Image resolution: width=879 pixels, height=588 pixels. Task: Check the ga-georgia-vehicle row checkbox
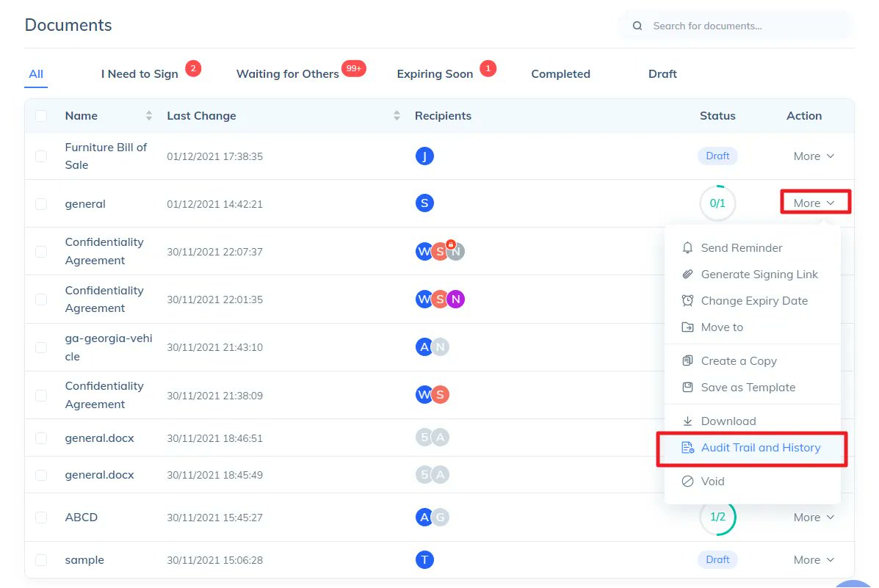pos(41,347)
